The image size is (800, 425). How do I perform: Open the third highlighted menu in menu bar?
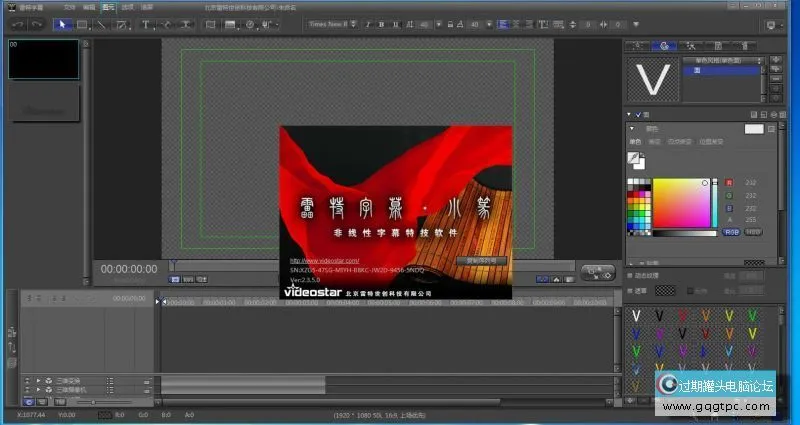pos(109,6)
